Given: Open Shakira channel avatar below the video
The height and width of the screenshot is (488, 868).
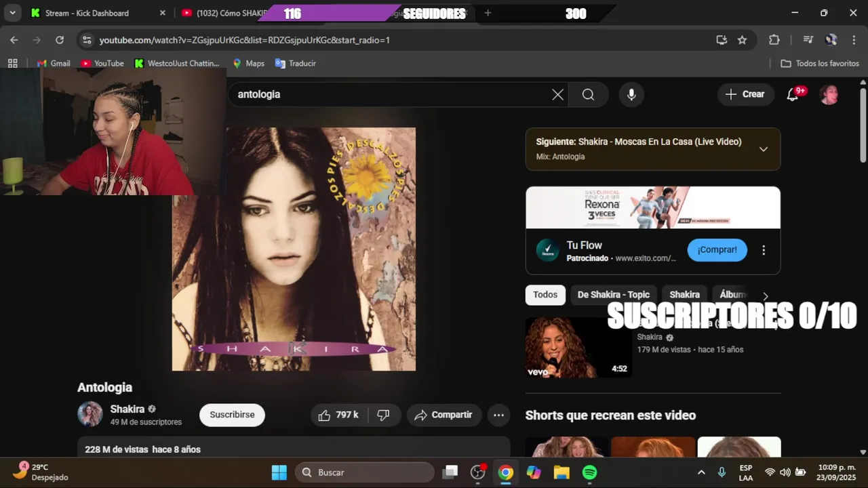Looking at the screenshot, I should coord(90,414).
